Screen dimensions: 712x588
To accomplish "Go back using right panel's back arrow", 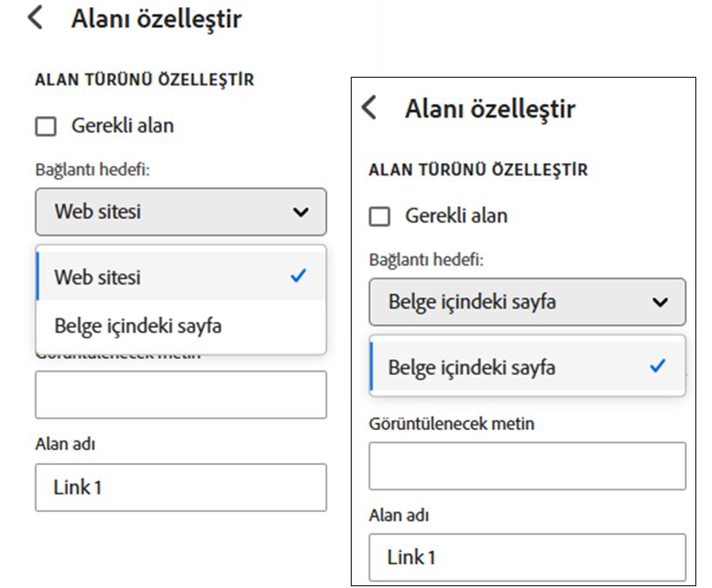I will click(x=369, y=107).
